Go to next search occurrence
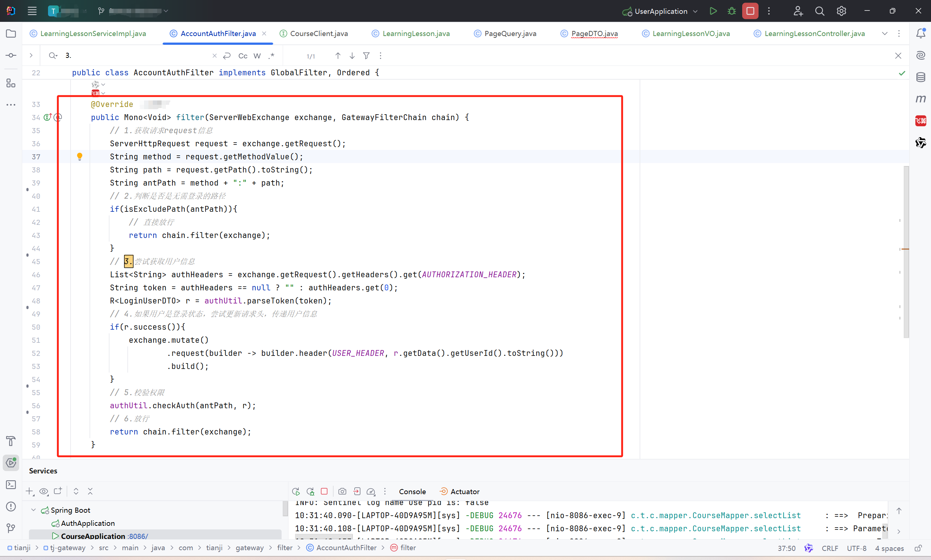The image size is (931, 560). point(352,56)
